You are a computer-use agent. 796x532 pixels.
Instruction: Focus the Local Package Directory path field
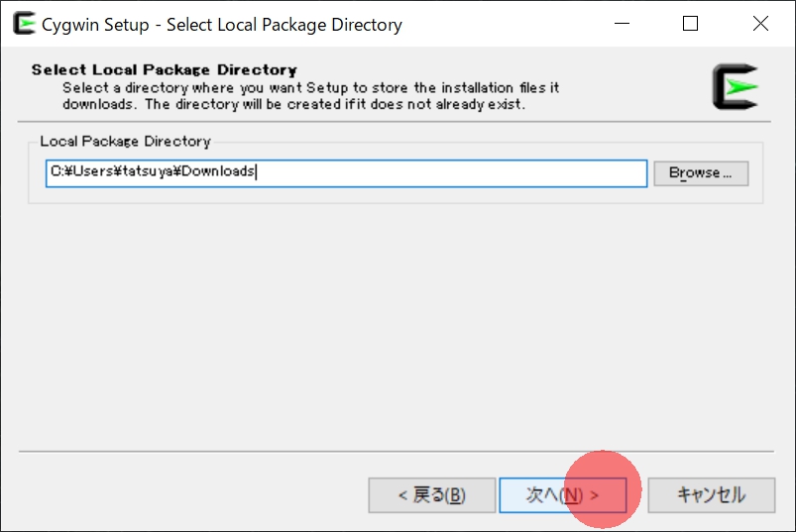pyautogui.click(x=347, y=173)
